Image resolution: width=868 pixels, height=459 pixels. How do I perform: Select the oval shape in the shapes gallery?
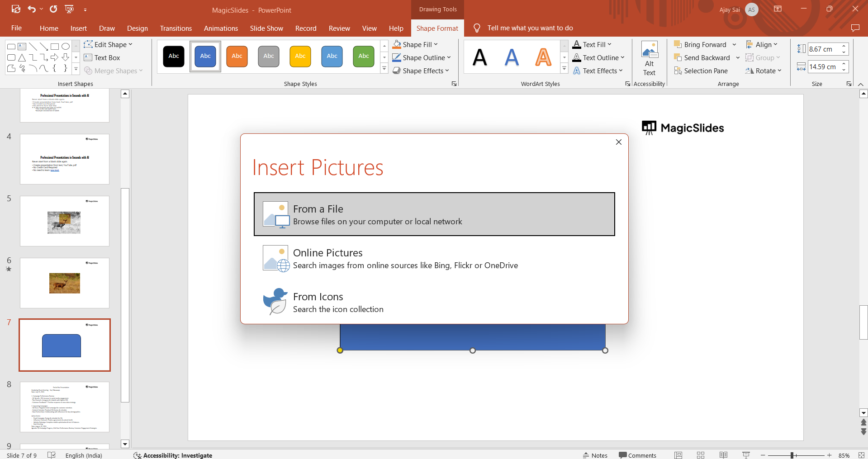click(x=66, y=46)
